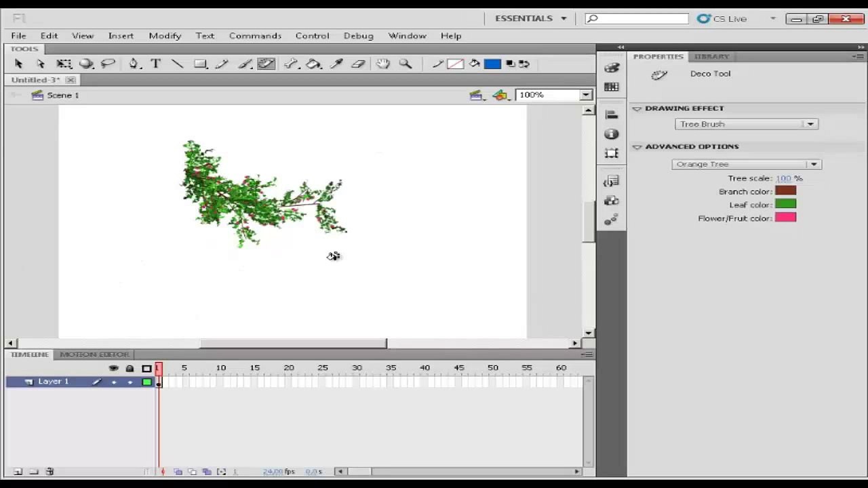Choose the Bone tool
Image resolution: width=868 pixels, height=488 pixels.
[292, 64]
